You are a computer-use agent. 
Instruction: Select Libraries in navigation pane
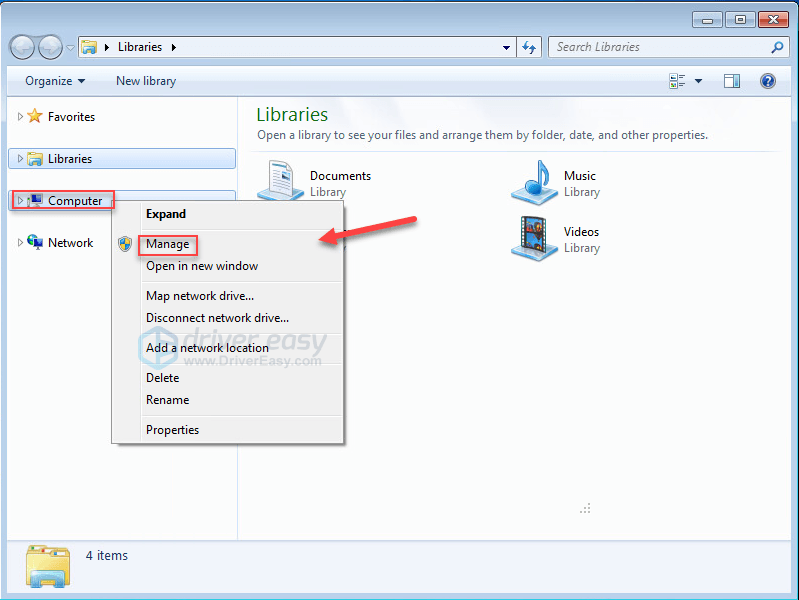pyautogui.click(x=70, y=159)
